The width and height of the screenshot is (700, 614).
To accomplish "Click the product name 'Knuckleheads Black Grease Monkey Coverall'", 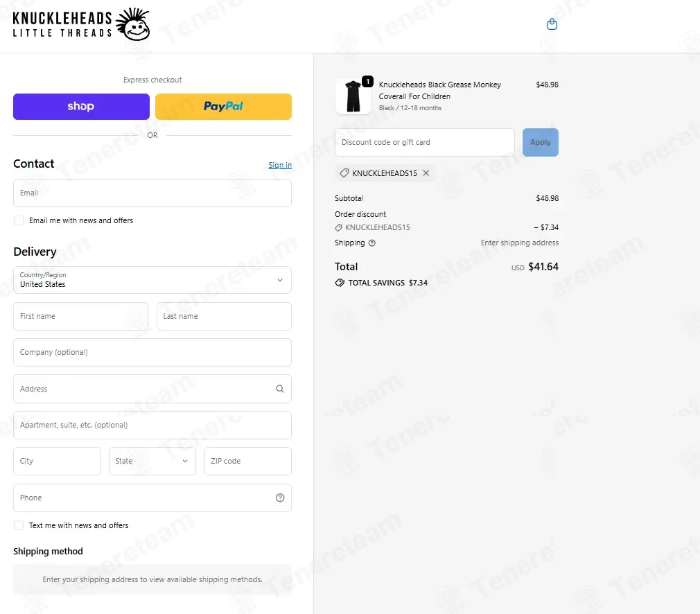I will tap(439, 90).
